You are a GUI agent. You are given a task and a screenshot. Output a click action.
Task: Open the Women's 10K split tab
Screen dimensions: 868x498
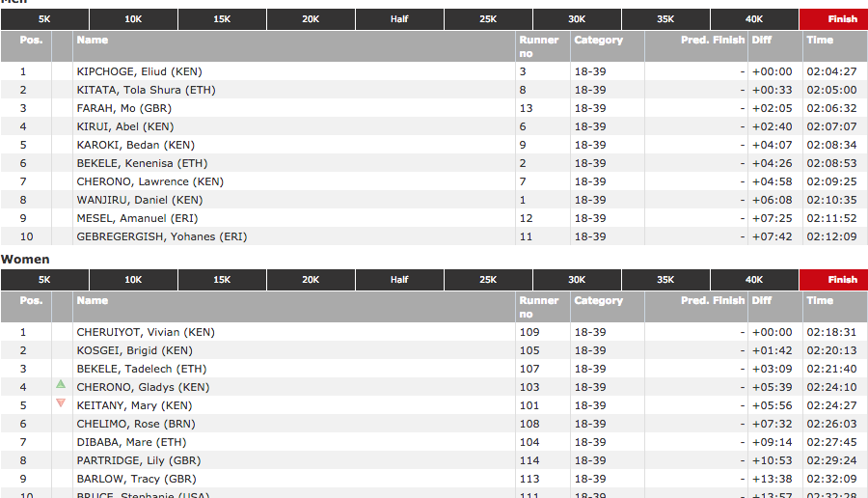(x=133, y=280)
